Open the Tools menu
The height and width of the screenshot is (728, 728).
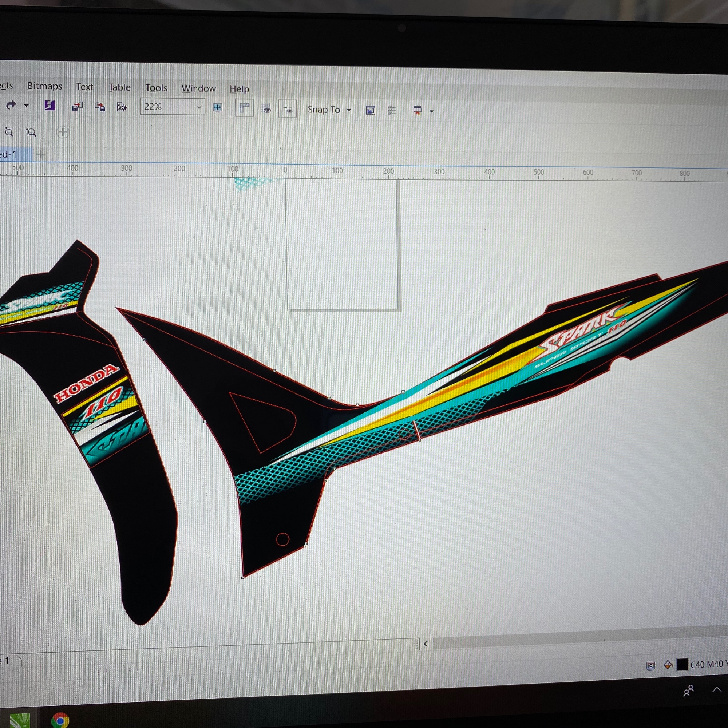click(x=157, y=88)
